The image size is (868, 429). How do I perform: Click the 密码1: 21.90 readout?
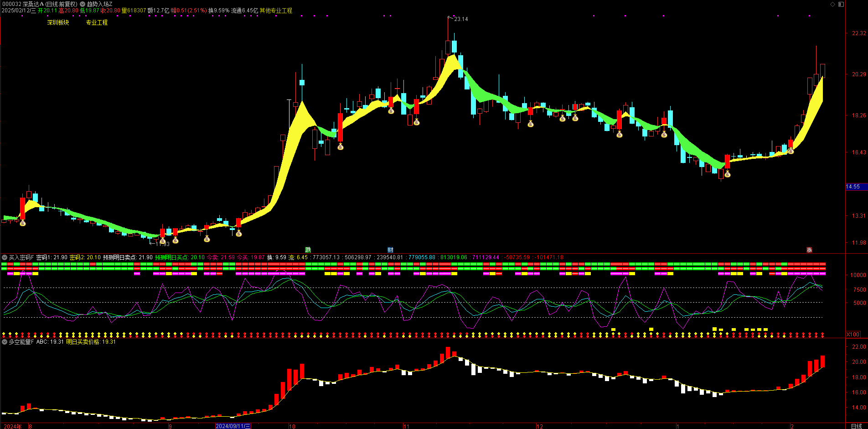click(52, 257)
